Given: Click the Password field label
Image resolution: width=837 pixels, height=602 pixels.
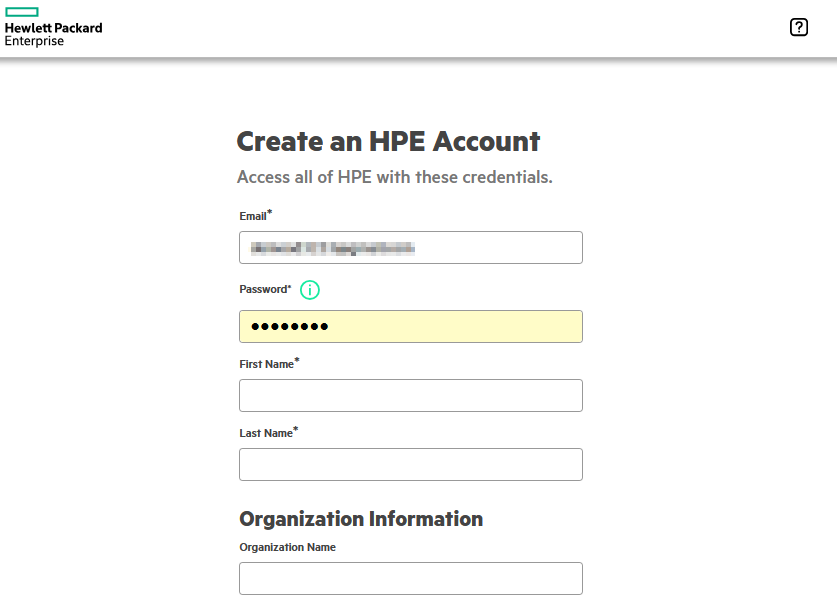Looking at the screenshot, I should pos(263,290).
